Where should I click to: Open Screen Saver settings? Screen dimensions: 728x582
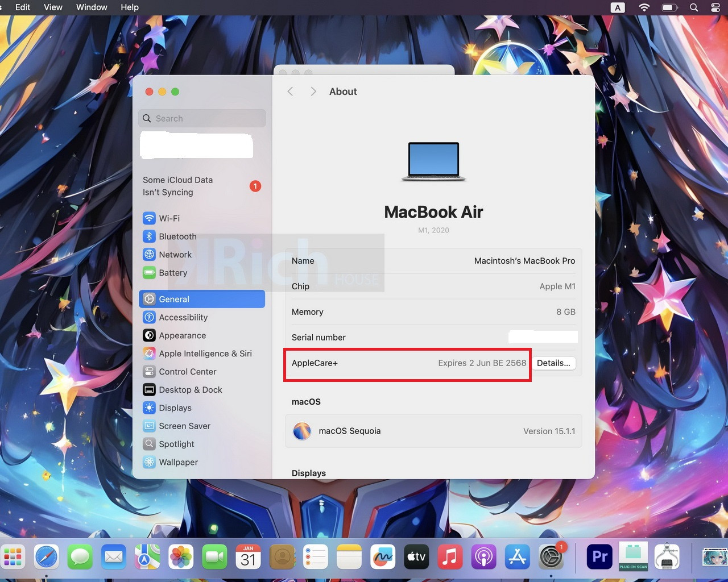[x=202, y=426]
